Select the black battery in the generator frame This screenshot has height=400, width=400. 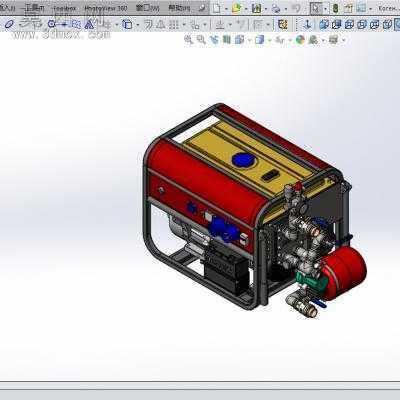[227, 270]
